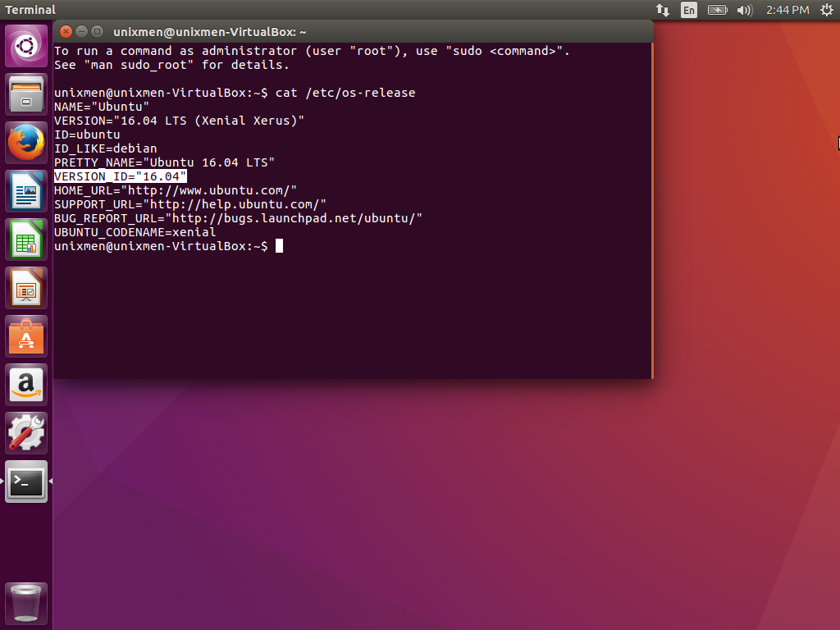
Task: Open the sound volume indicator
Action: tap(745, 10)
